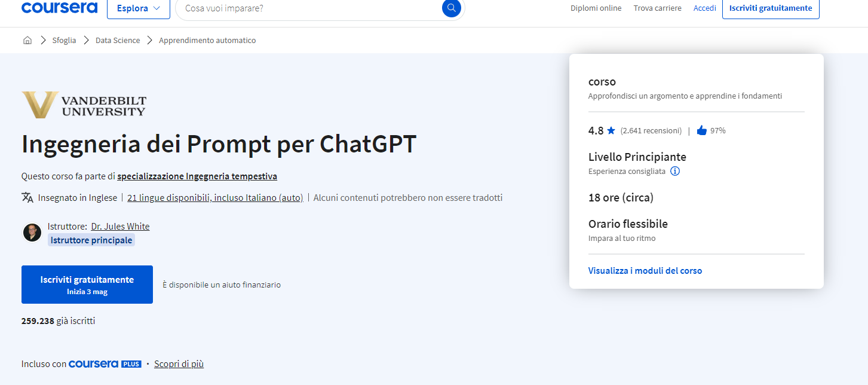868x385 pixels.
Task: Click the Vanderbilt University logo
Action: pyautogui.click(x=84, y=105)
